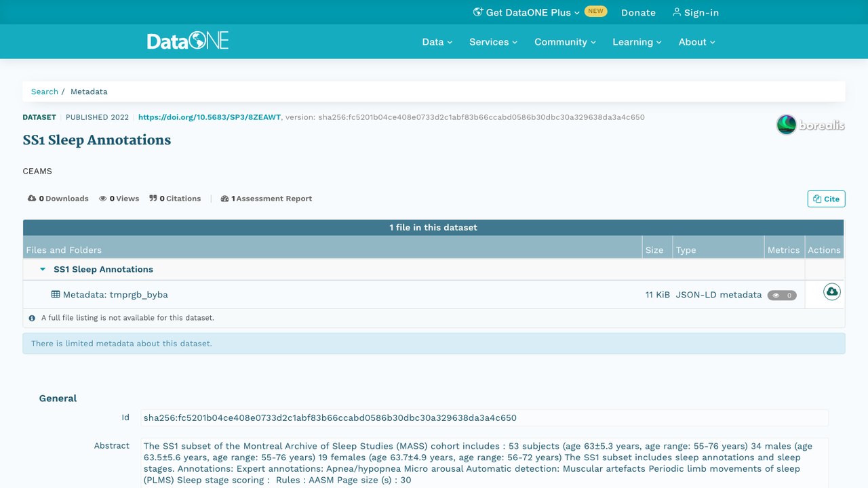Click the person icon beside Sign-in
The width and height of the screenshot is (868, 488).
(x=677, y=12)
